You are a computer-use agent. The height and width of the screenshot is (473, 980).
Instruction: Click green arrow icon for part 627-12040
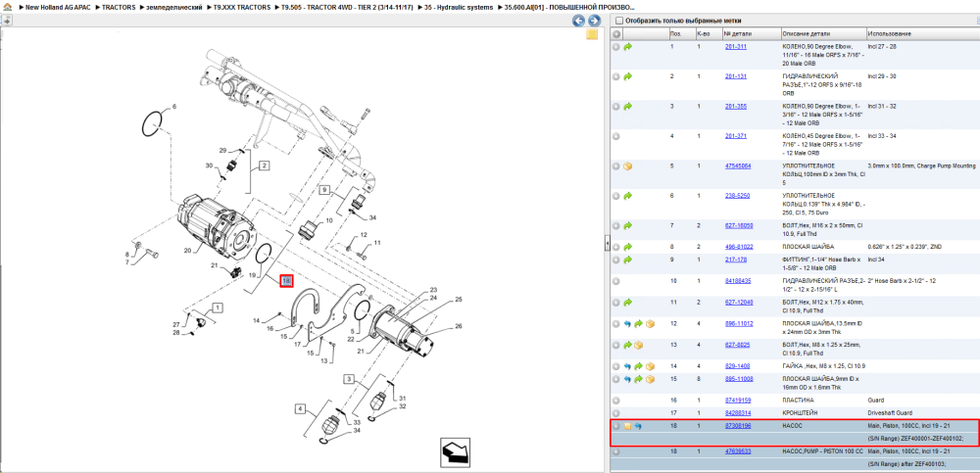[628, 303]
